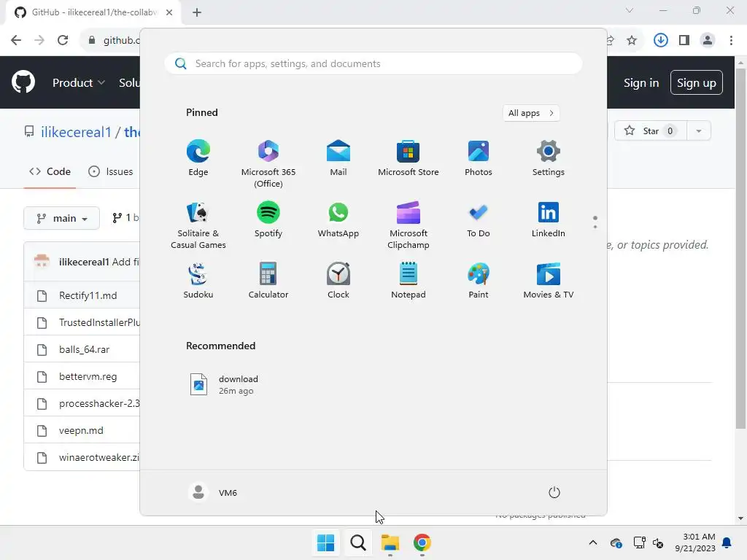The image size is (747, 560).
Task: Launch Movies & TV
Action: (x=549, y=281)
